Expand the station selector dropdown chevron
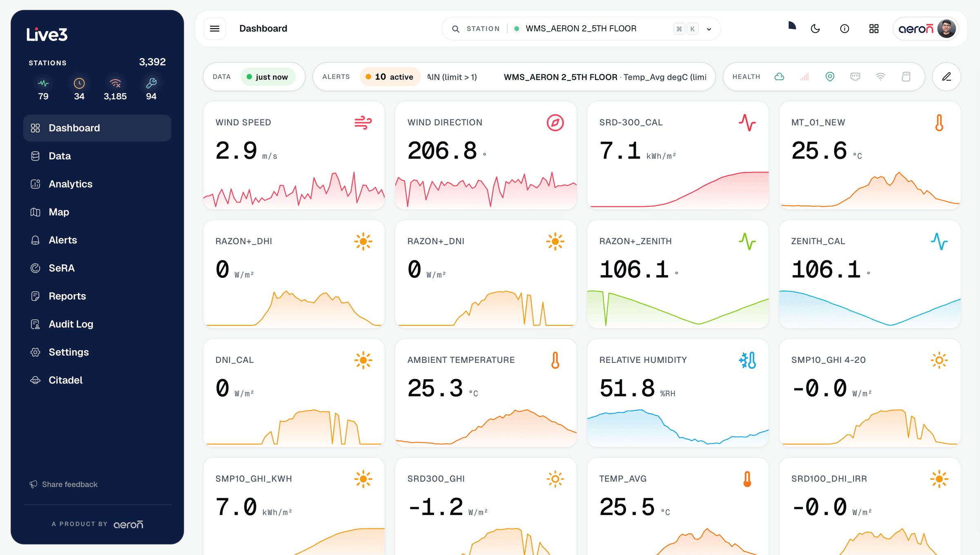This screenshot has height=555, width=980. (709, 29)
